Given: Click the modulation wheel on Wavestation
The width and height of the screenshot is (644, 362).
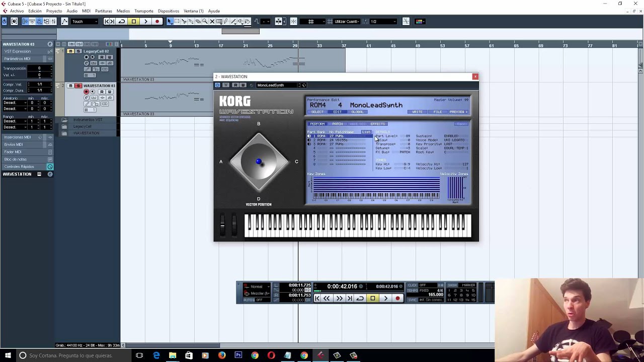Looking at the screenshot, I should (x=233, y=225).
